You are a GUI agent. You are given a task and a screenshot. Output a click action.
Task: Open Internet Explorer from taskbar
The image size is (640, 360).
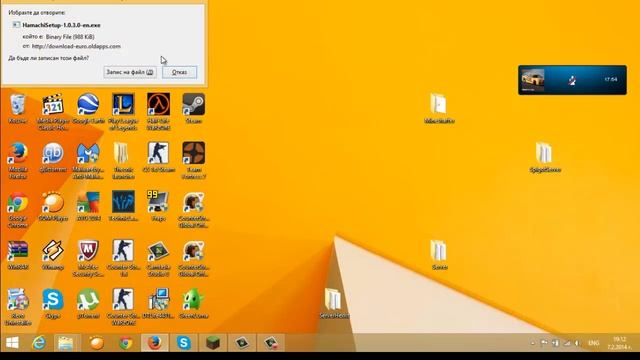(x=39, y=343)
